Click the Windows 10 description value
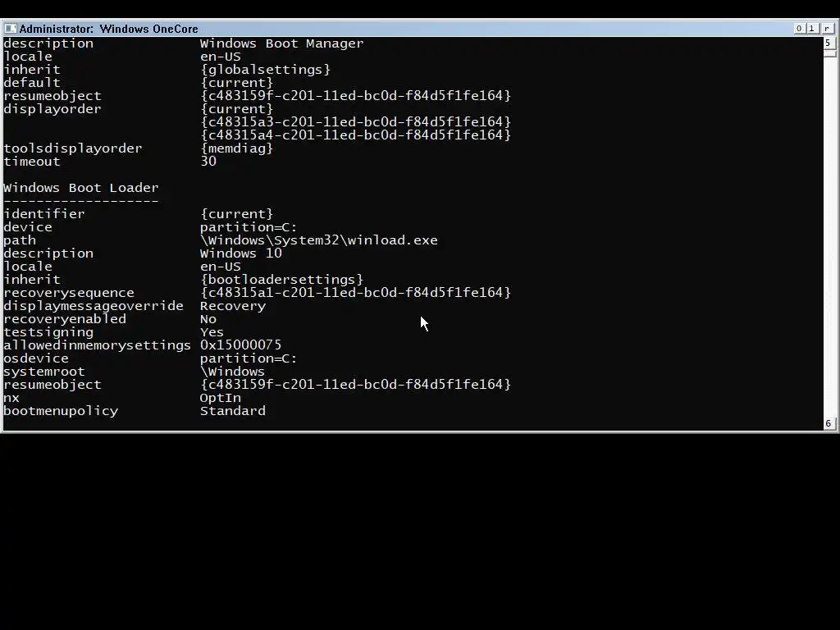This screenshot has width=840, height=630. 240,253
